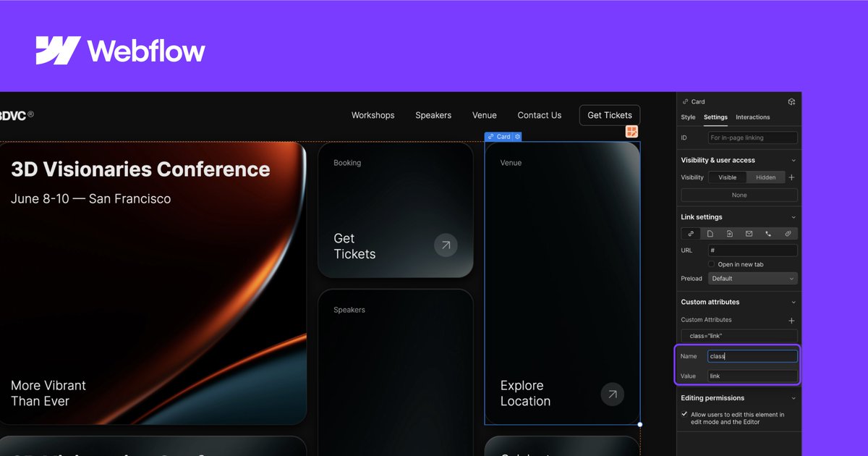The image size is (868, 456).
Task: Select the File attachment link type icon
Action: pyautogui.click(x=788, y=234)
